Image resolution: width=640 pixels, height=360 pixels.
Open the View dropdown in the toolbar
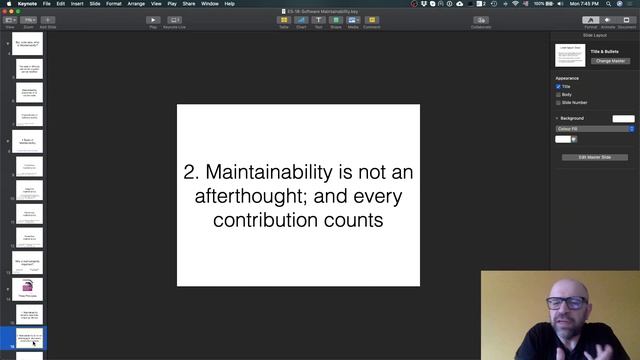click(x=9, y=20)
